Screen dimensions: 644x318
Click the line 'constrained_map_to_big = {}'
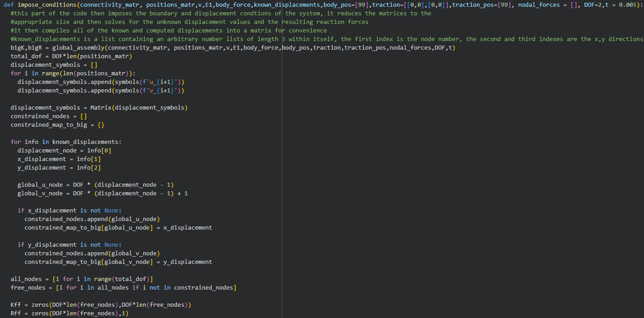57,125
